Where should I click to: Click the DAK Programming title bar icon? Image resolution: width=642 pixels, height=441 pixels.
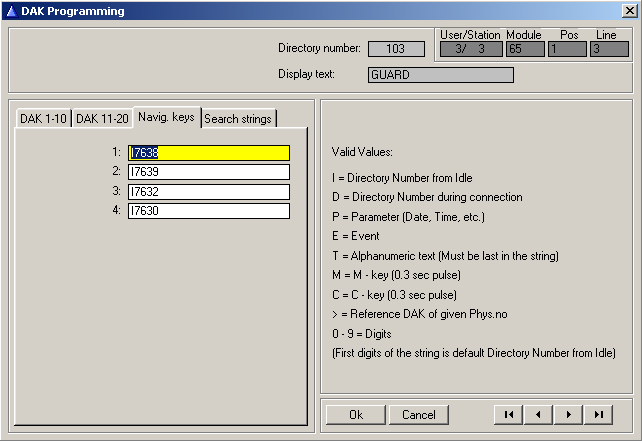pyautogui.click(x=11, y=11)
